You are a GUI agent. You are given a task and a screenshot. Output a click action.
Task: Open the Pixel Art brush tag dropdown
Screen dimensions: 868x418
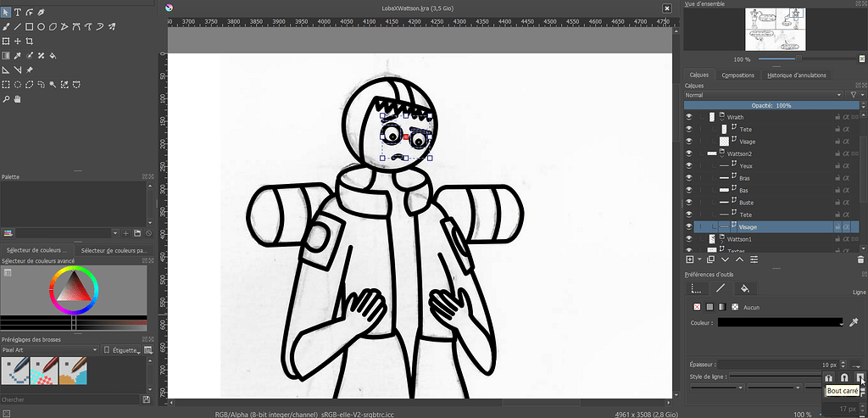point(50,350)
